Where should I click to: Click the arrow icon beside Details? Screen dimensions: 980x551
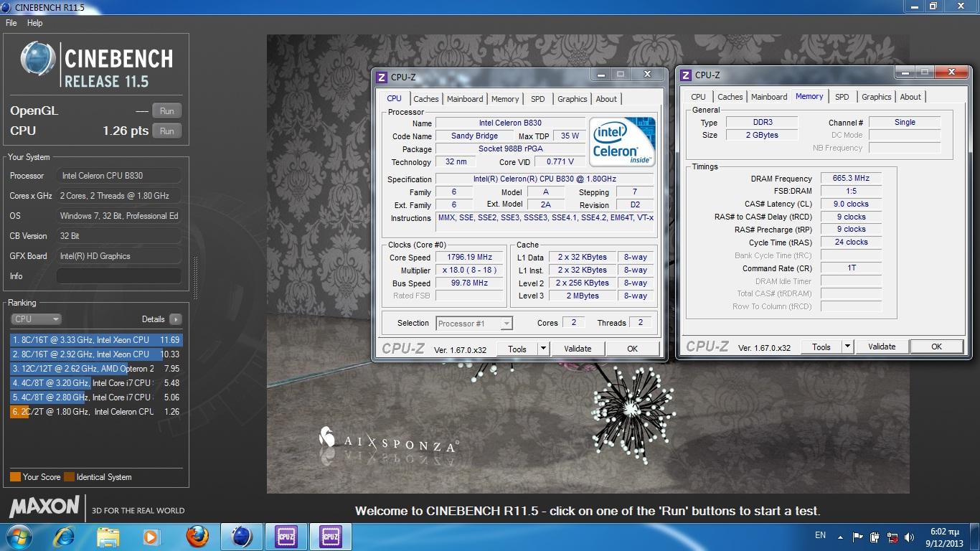tap(176, 319)
